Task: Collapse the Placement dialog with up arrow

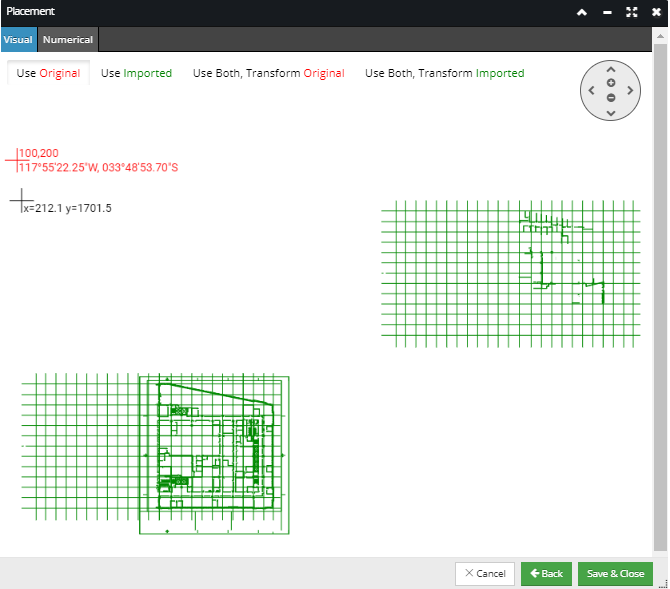Action: click(x=582, y=12)
